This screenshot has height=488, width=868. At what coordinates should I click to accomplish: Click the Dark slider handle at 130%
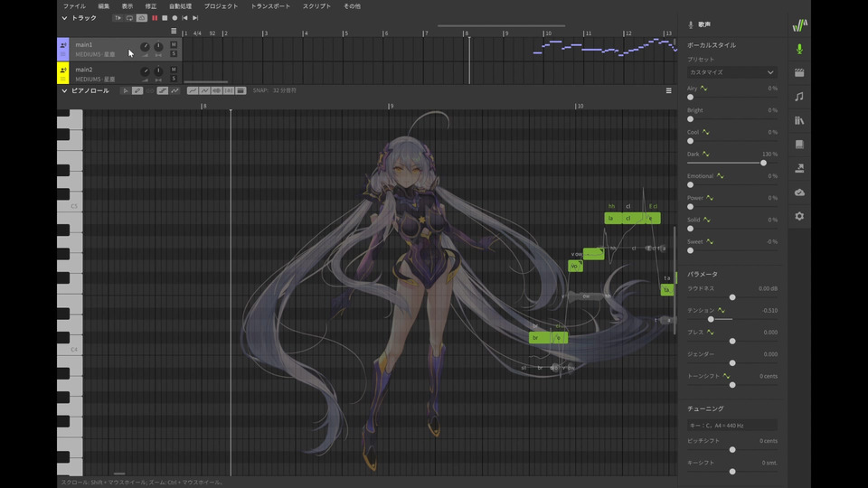point(763,164)
